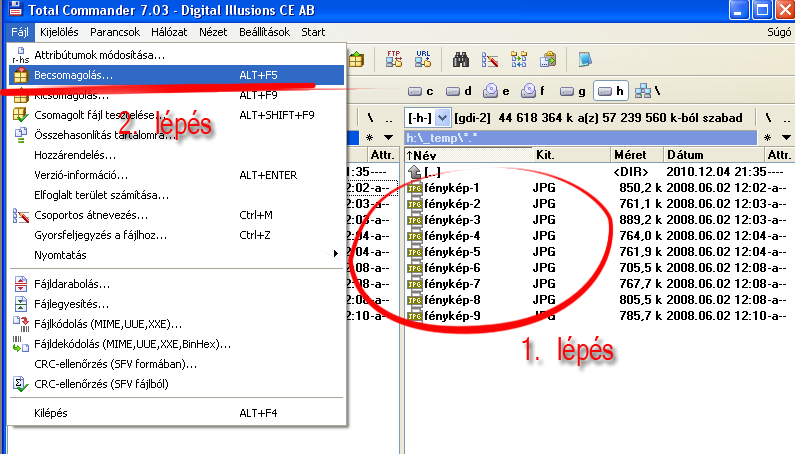Select Elfoglalt terület számítása... entry

tap(176, 195)
